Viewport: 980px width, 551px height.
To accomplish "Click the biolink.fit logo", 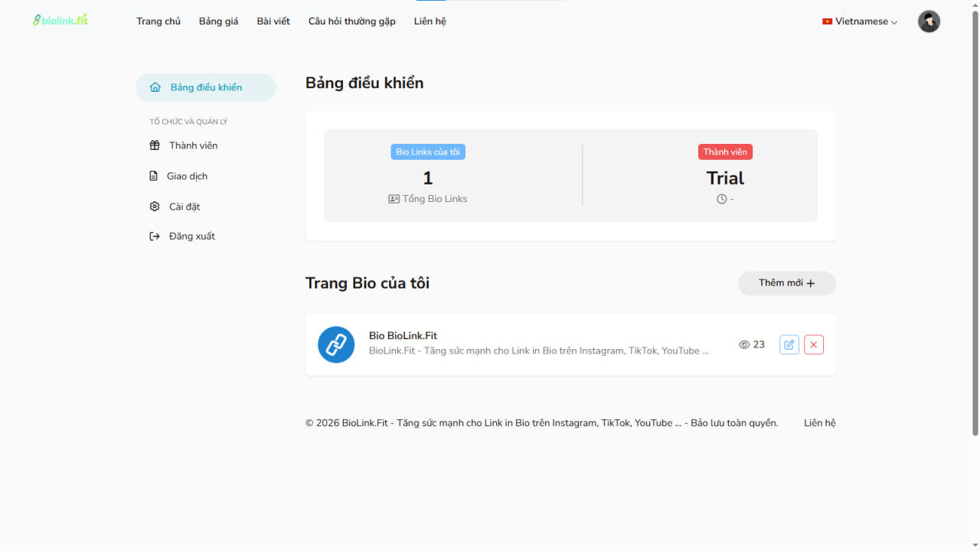I will coord(60,21).
